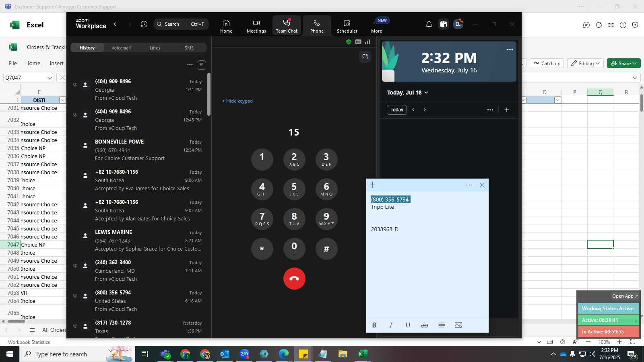644x362 pixels.
Task: Add a new calendar event
Action: [507, 110]
